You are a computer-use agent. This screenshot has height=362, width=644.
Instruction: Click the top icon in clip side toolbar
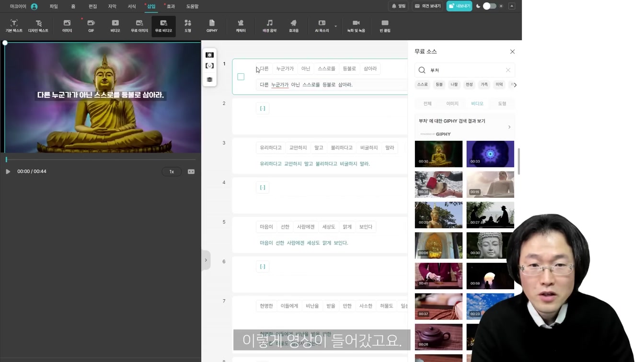[x=209, y=55]
